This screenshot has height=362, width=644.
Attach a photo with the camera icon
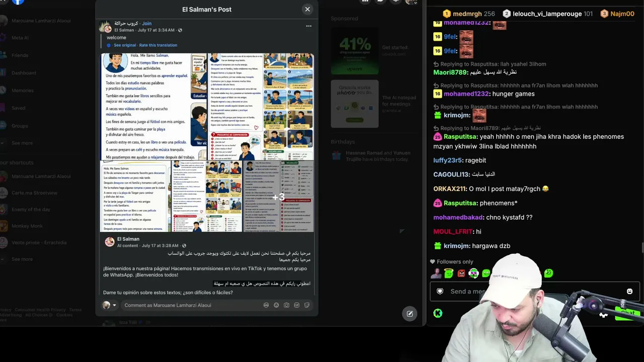pyautogui.click(x=286, y=305)
